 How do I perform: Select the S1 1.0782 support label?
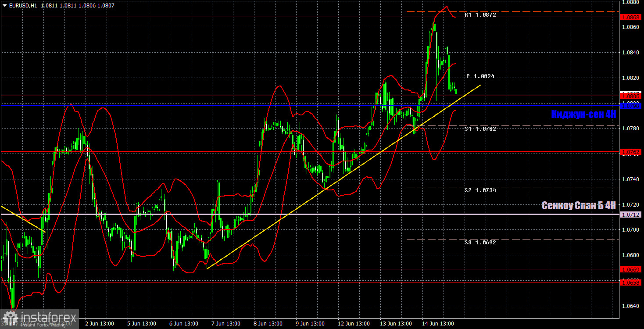[x=480, y=129]
